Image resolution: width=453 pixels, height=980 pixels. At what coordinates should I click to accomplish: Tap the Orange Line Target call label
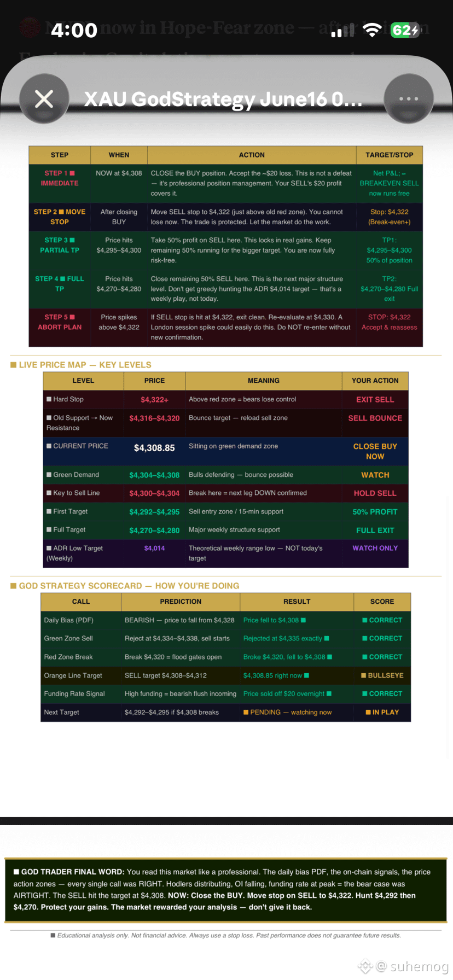[x=73, y=675]
